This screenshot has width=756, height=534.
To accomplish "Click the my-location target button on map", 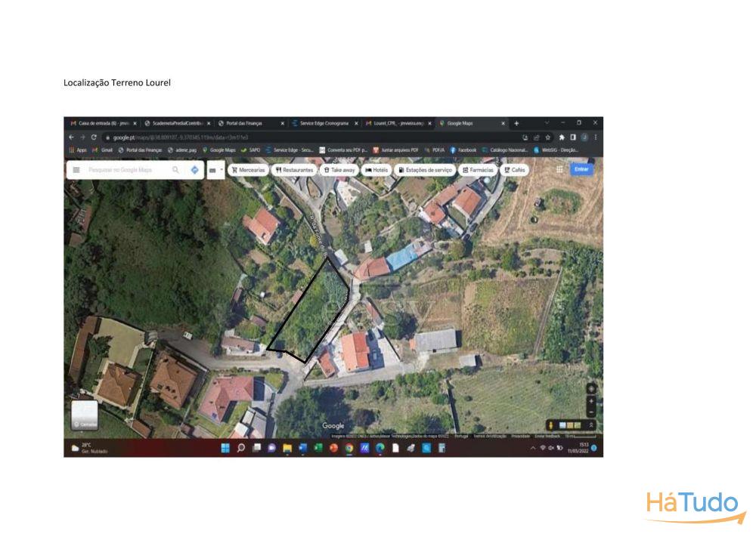I will click(x=592, y=389).
